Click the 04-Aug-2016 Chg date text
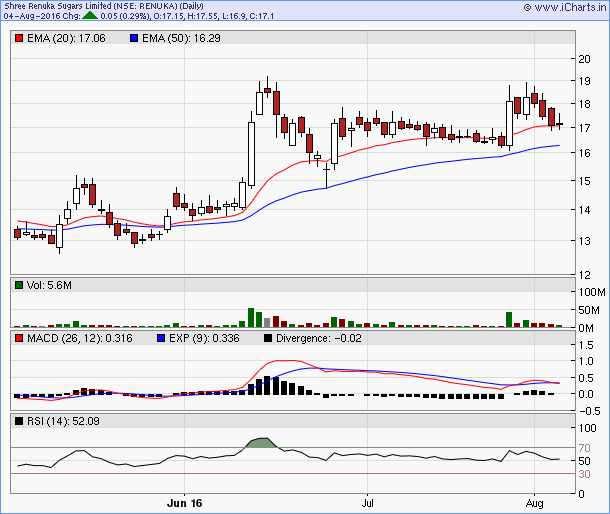 tap(42, 16)
